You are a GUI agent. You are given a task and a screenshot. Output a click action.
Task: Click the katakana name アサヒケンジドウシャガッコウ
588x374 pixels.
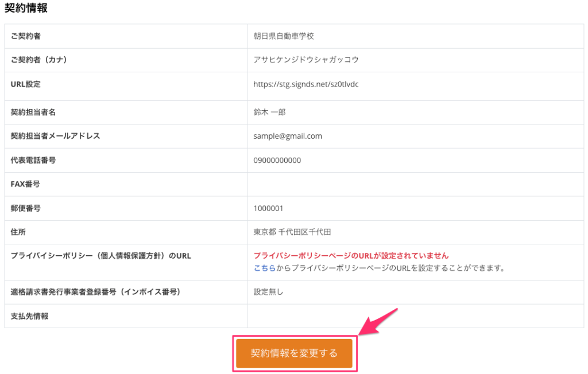[306, 60]
